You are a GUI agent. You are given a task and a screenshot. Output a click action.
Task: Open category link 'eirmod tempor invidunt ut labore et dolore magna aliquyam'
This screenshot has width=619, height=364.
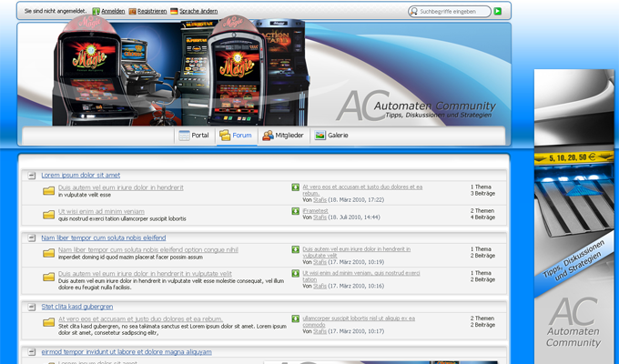point(127,352)
